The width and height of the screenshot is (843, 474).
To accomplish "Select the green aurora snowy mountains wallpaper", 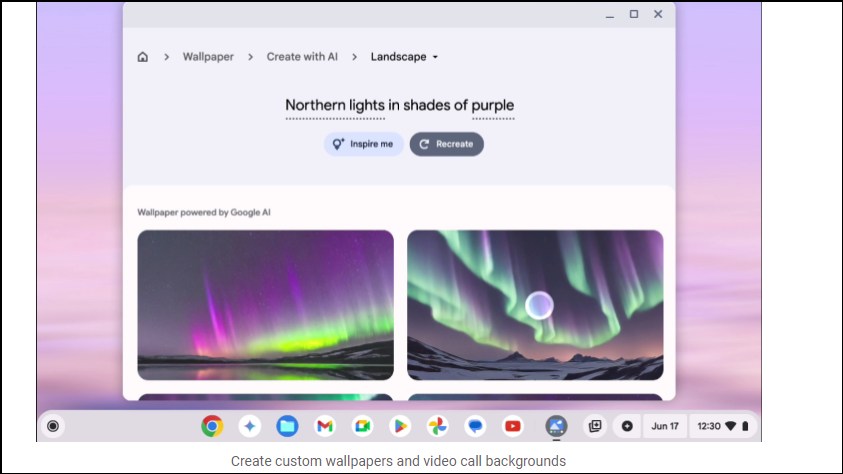I will click(535, 305).
